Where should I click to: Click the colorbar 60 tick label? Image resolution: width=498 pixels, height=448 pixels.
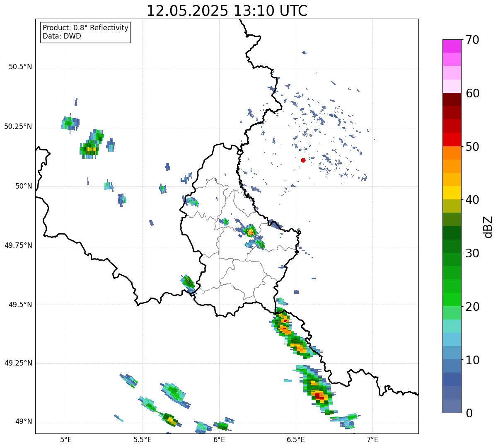coord(472,93)
